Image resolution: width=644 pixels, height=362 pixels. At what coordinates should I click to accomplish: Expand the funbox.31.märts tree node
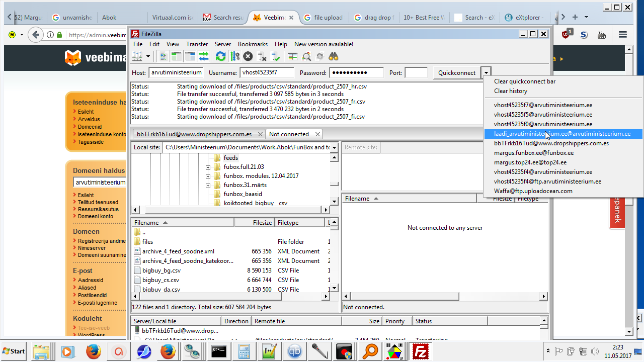coord(208,186)
